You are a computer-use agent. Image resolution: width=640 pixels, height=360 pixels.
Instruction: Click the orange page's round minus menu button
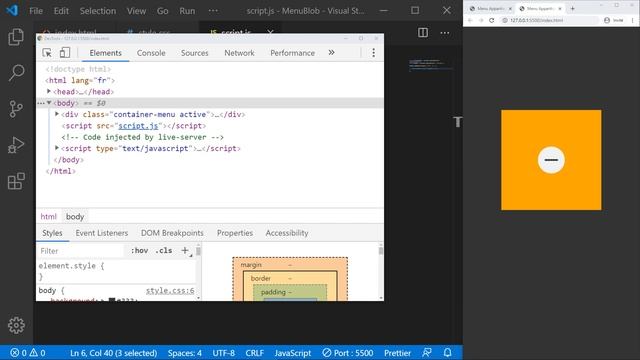coord(551,160)
